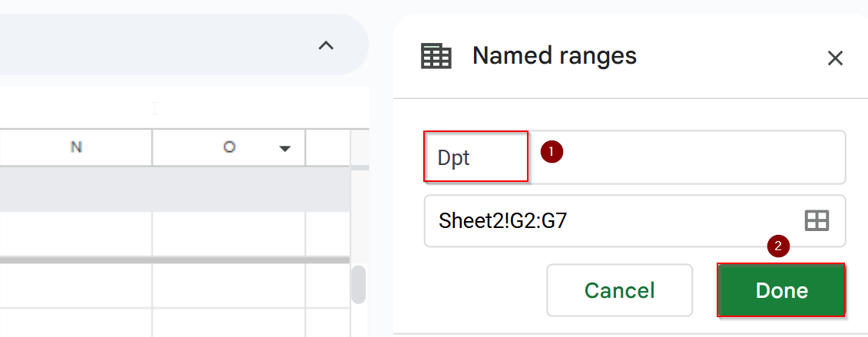The height and width of the screenshot is (337, 868).
Task: Select the column N header
Action: point(76,147)
